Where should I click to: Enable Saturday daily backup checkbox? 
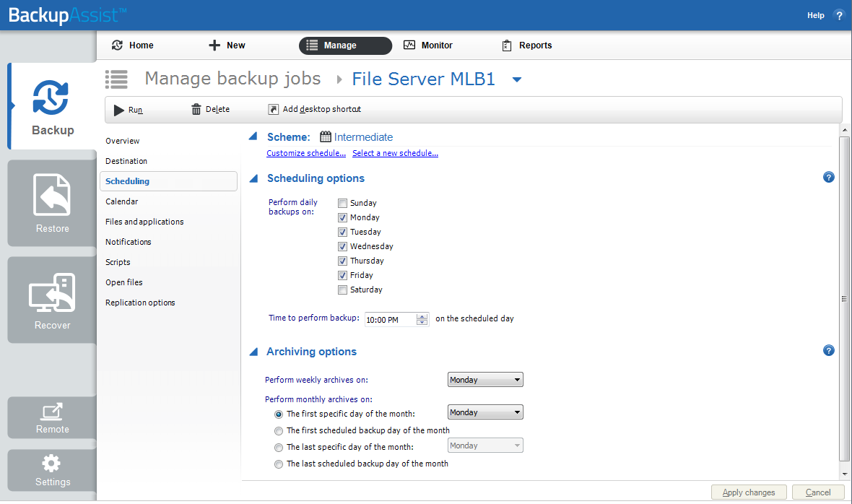click(x=342, y=290)
